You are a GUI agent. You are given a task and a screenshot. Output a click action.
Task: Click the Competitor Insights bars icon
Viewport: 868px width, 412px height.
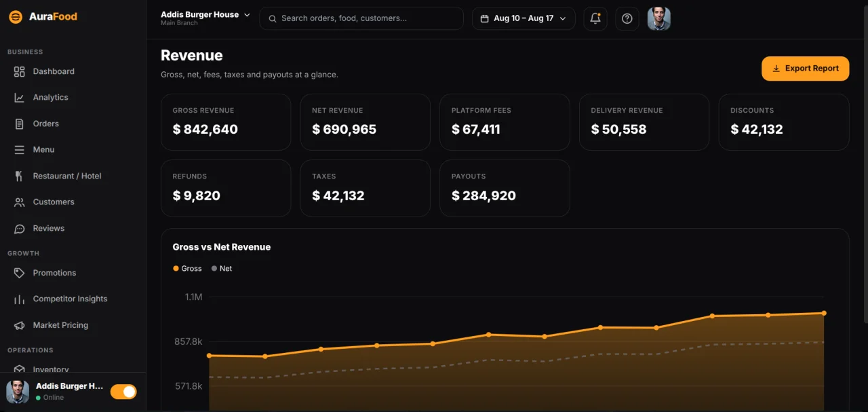pos(19,299)
